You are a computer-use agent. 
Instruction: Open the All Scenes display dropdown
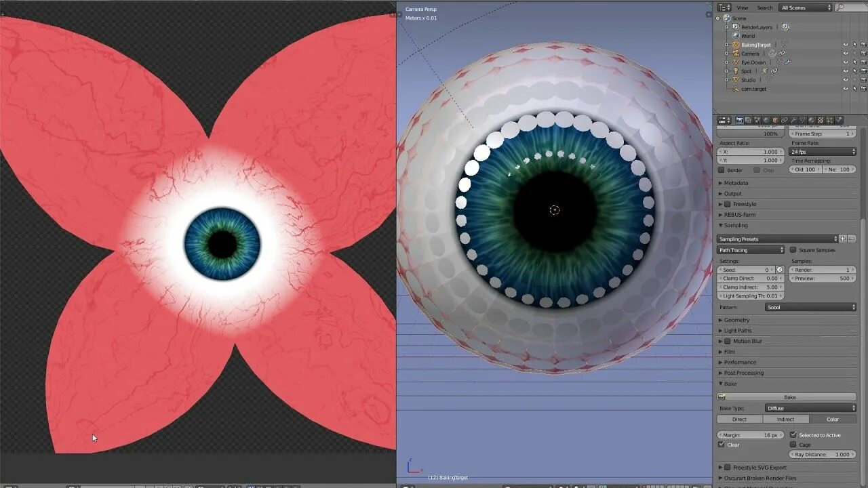click(806, 7)
